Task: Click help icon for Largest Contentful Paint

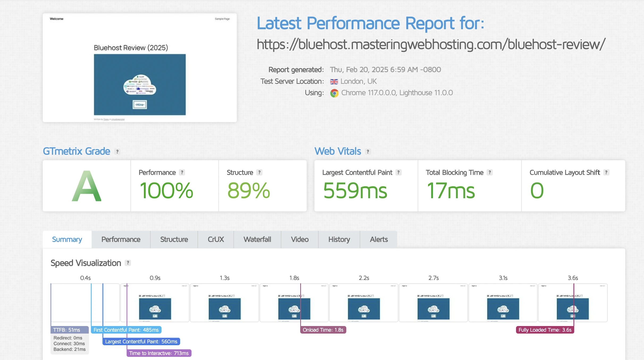Action: [398, 172]
